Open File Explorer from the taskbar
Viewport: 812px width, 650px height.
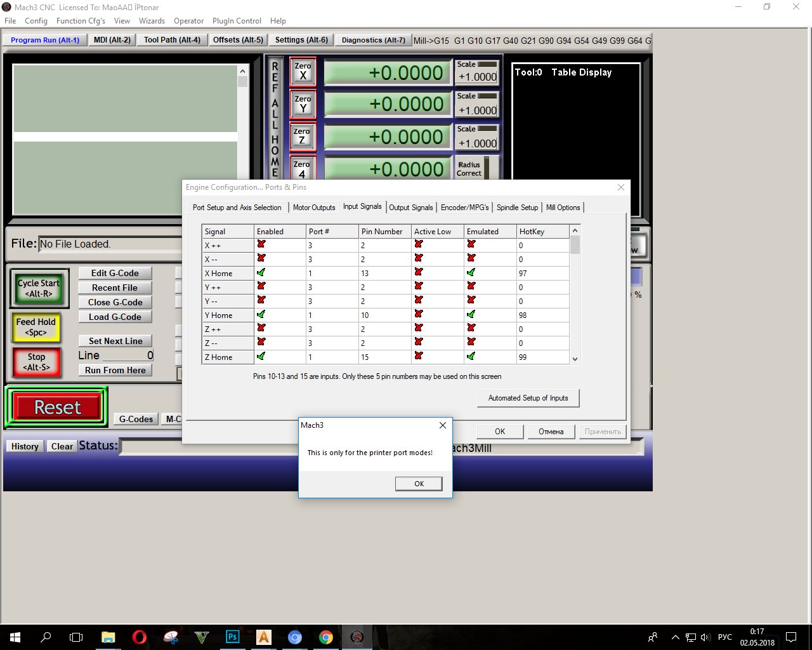pyautogui.click(x=108, y=637)
